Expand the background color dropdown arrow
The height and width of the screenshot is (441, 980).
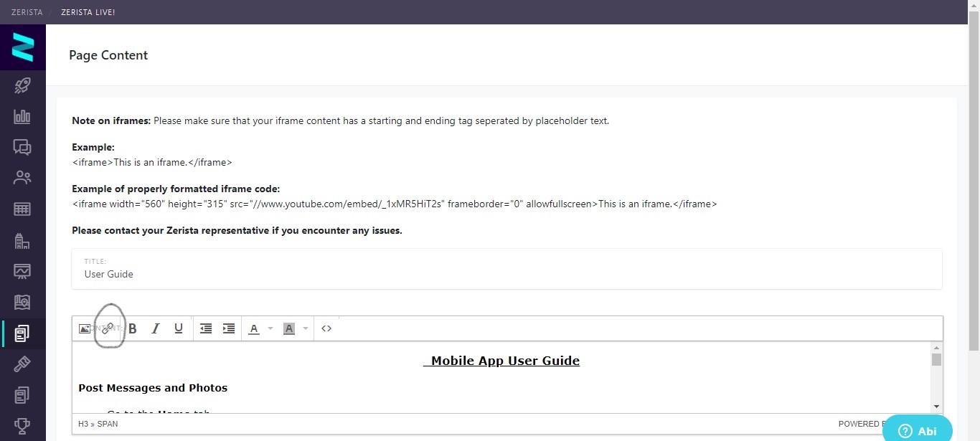[x=306, y=328]
